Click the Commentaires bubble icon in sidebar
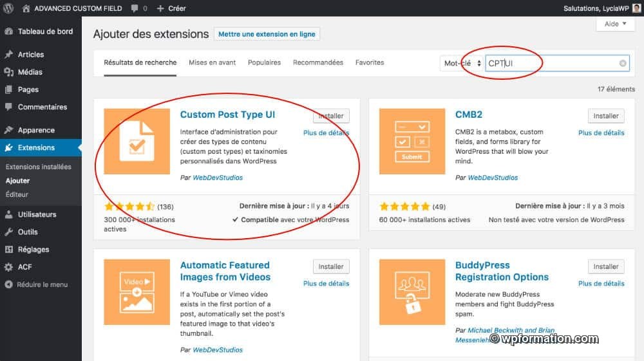This screenshot has width=644, height=361. (8, 107)
